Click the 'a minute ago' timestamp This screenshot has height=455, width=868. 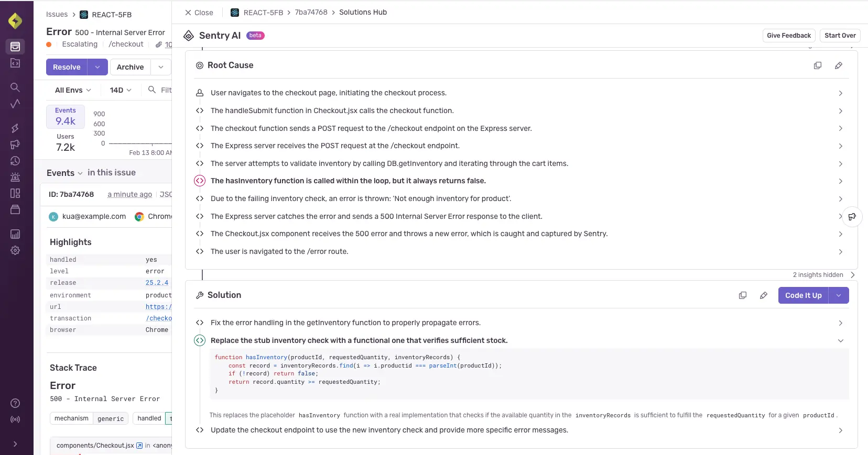[x=129, y=194]
